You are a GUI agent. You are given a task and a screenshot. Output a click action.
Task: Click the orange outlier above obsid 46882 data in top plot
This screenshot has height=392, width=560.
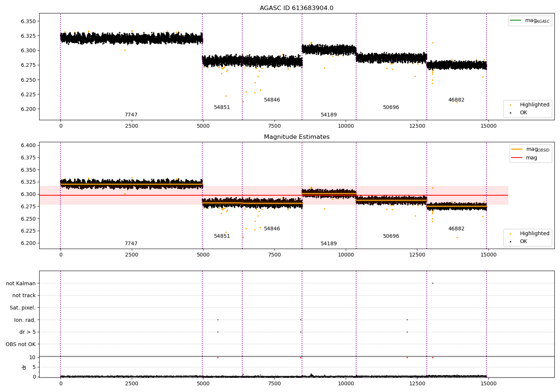point(433,43)
